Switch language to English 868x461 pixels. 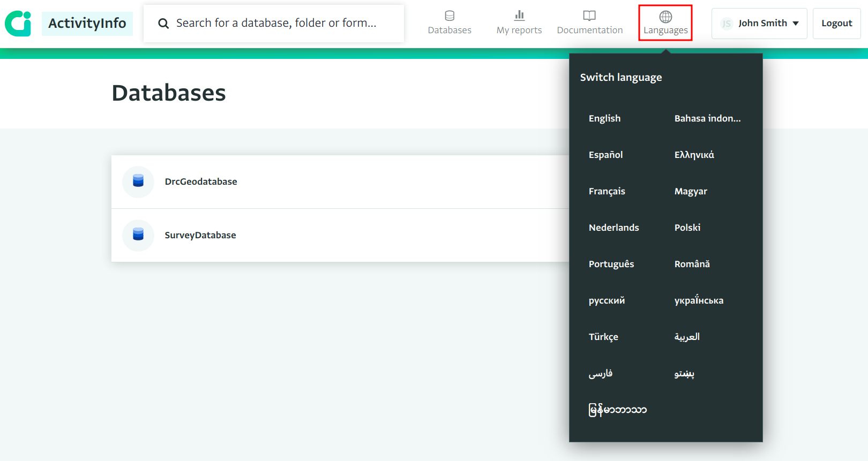pyautogui.click(x=604, y=118)
